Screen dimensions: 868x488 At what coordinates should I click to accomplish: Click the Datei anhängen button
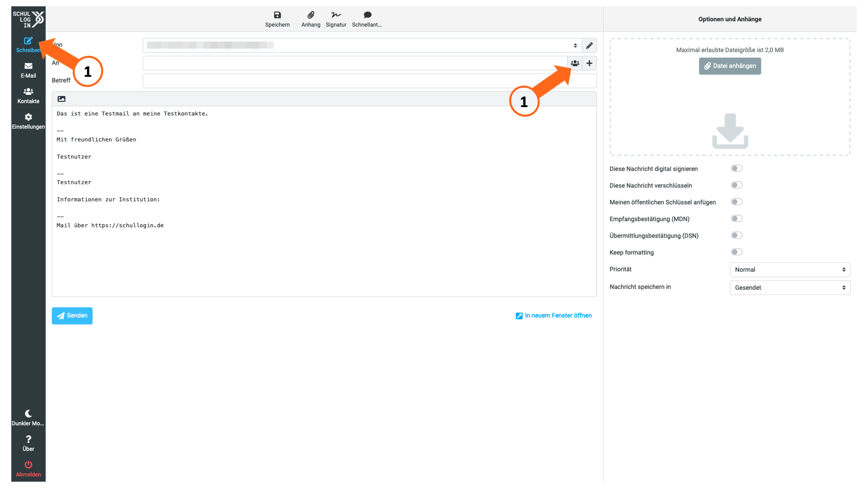click(730, 66)
